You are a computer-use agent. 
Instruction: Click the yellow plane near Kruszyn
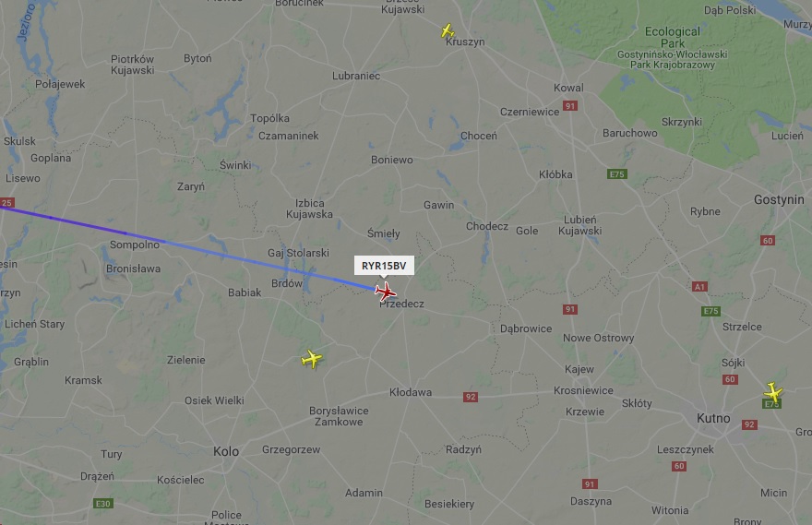448,30
